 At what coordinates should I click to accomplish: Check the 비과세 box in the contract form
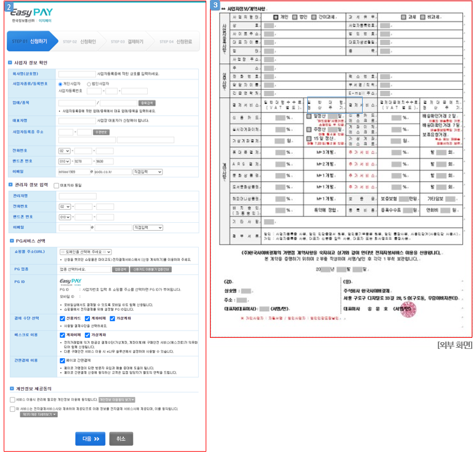point(422,17)
